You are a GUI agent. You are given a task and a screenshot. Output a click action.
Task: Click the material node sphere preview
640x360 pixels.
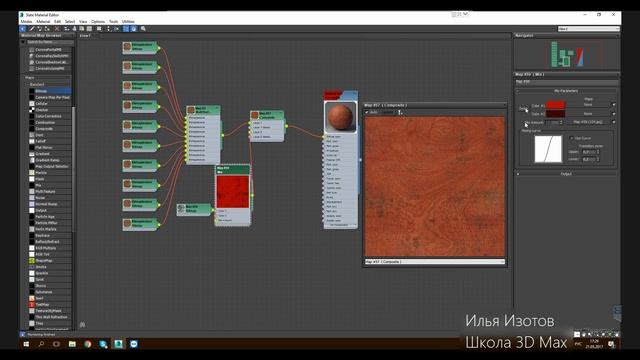coord(340,117)
